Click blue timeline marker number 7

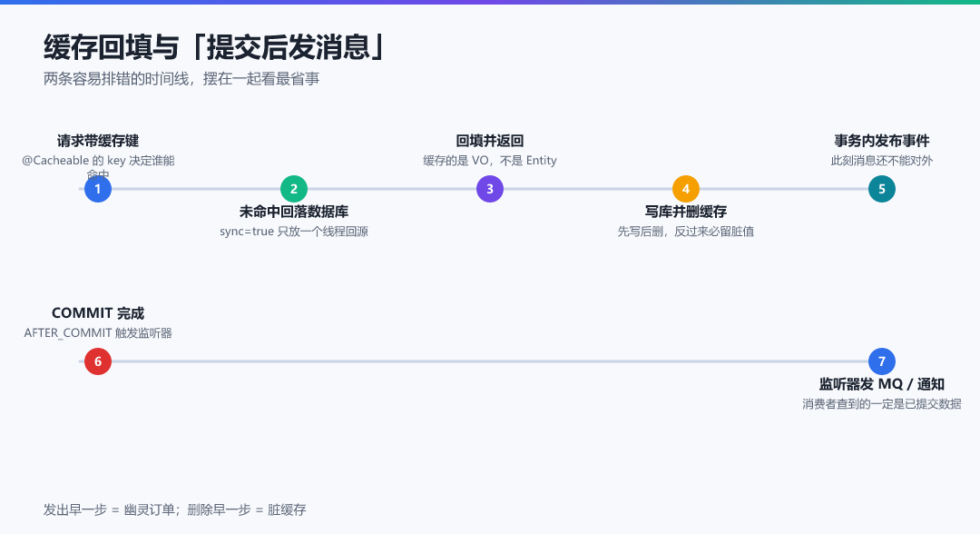[x=882, y=361]
